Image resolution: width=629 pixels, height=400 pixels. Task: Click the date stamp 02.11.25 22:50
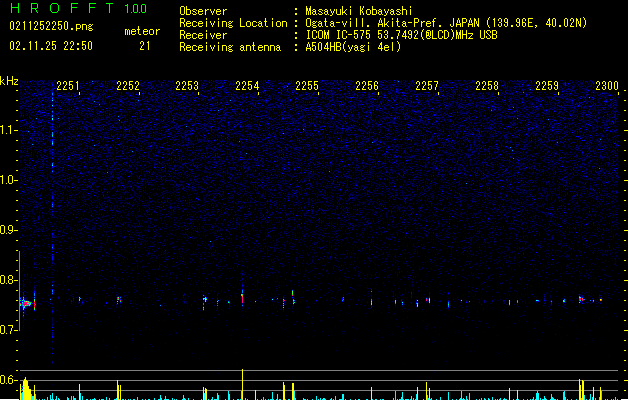51,46
